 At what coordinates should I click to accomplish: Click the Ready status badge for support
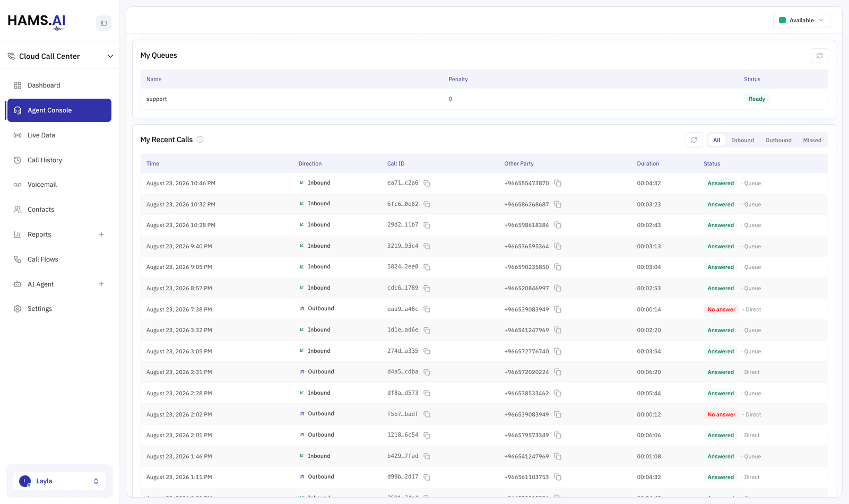coord(757,99)
